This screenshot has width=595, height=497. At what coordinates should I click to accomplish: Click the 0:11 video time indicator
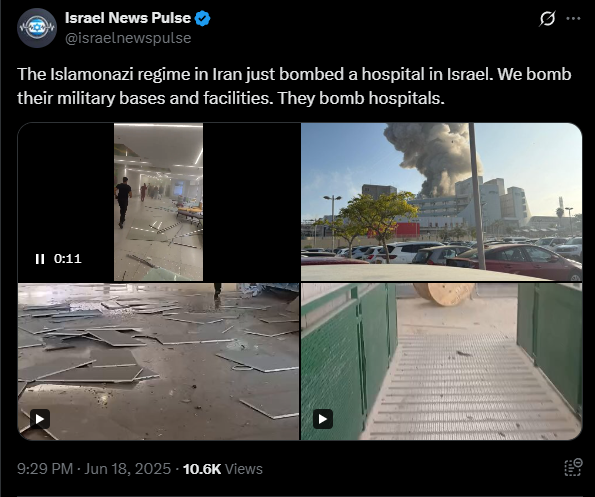pos(68,259)
